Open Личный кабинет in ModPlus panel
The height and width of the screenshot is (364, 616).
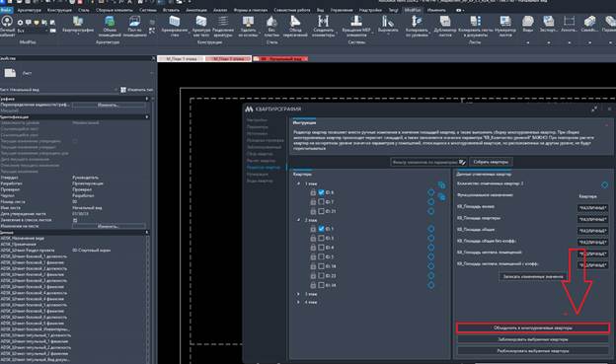click(x=7, y=26)
